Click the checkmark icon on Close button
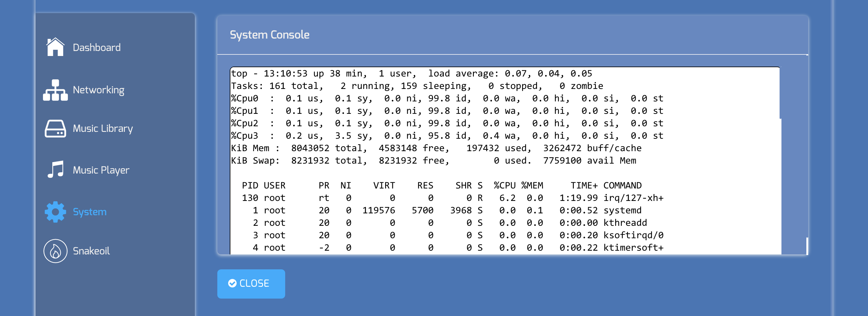Image resolution: width=868 pixels, height=316 pixels. [232, 283]
